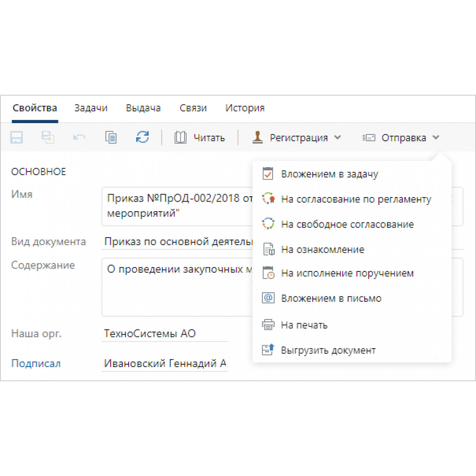The image size is (476, 476).
Task: Click the save floppy disk icon
Action: click(x=16, y=137)
